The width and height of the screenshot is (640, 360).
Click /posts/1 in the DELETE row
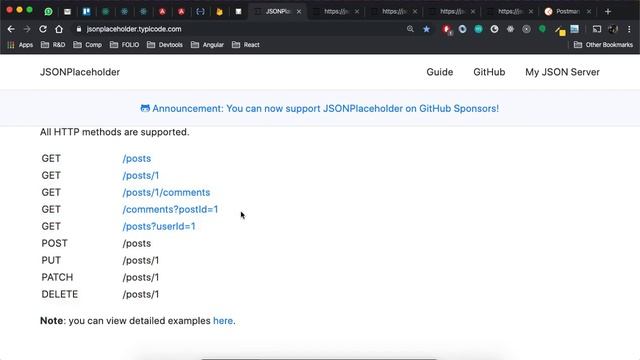point(141,294)
